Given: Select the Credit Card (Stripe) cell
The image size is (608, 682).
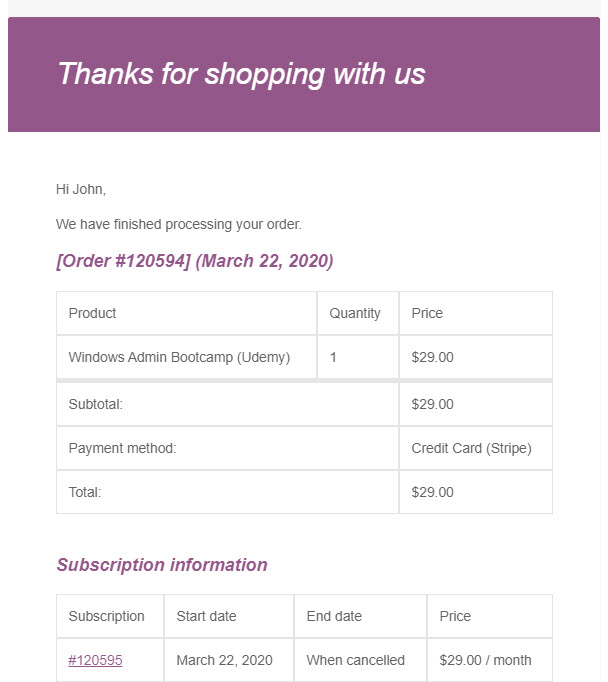Looking at the screenshot, I should (471, 448).
